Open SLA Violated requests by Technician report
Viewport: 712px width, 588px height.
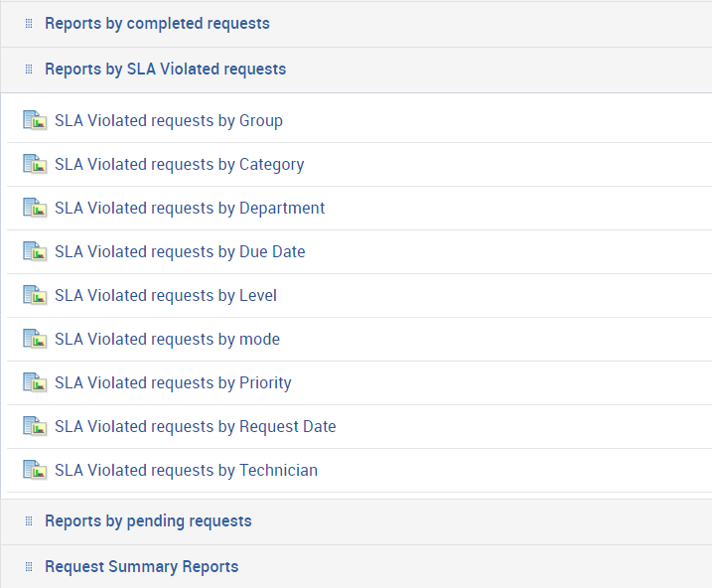click(x=186, y=471)
